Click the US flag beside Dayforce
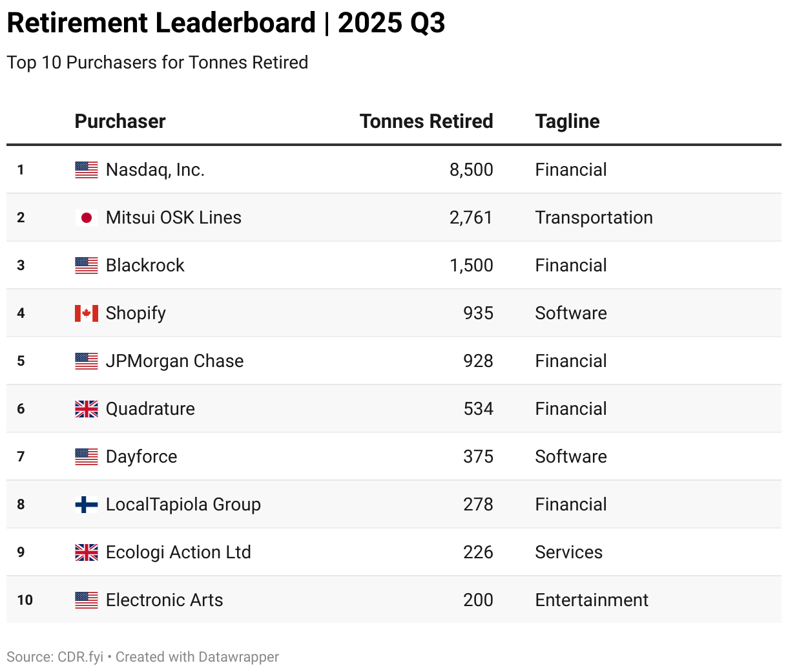 [x=87, y=457]
